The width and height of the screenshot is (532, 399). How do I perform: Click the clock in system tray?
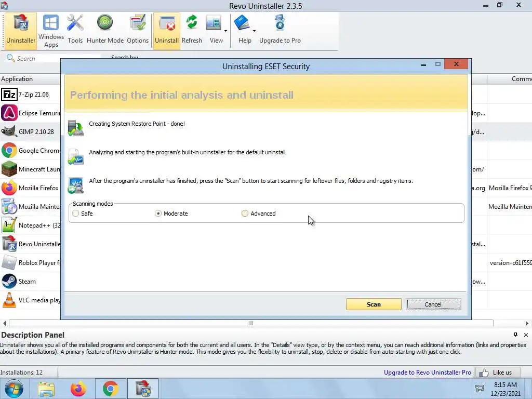pyautogui.click(x=506, y=389)
